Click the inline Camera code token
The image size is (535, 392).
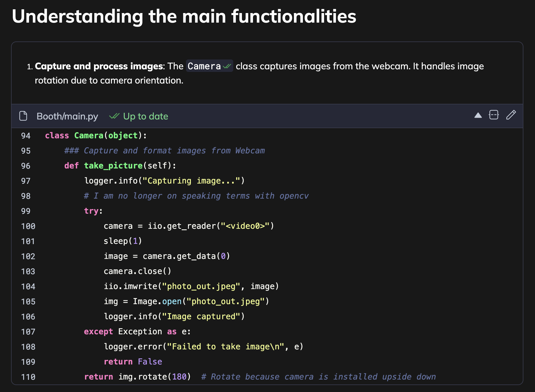pyautogui.click(x=204, y=66)
